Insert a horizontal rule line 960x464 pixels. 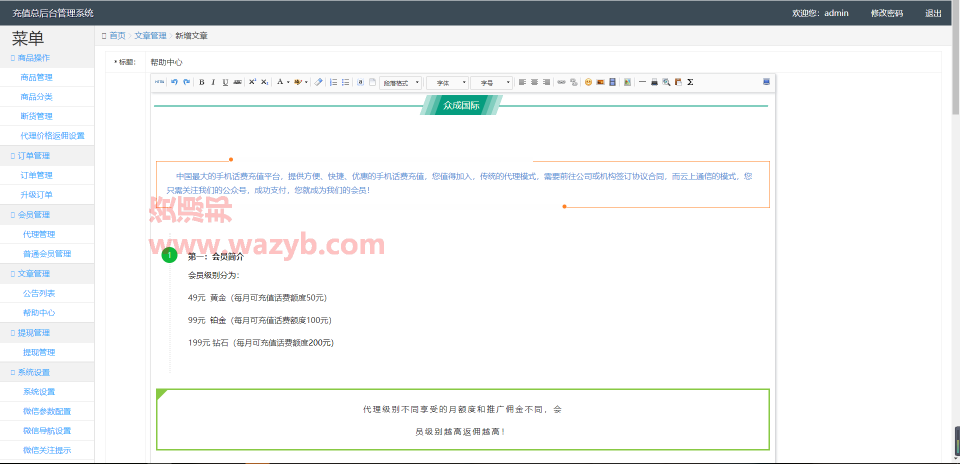[642, 82]
